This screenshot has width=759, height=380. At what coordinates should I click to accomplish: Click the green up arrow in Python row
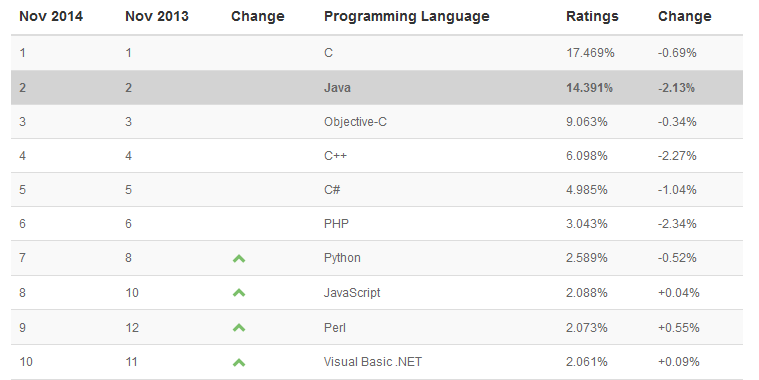(239, 259)
